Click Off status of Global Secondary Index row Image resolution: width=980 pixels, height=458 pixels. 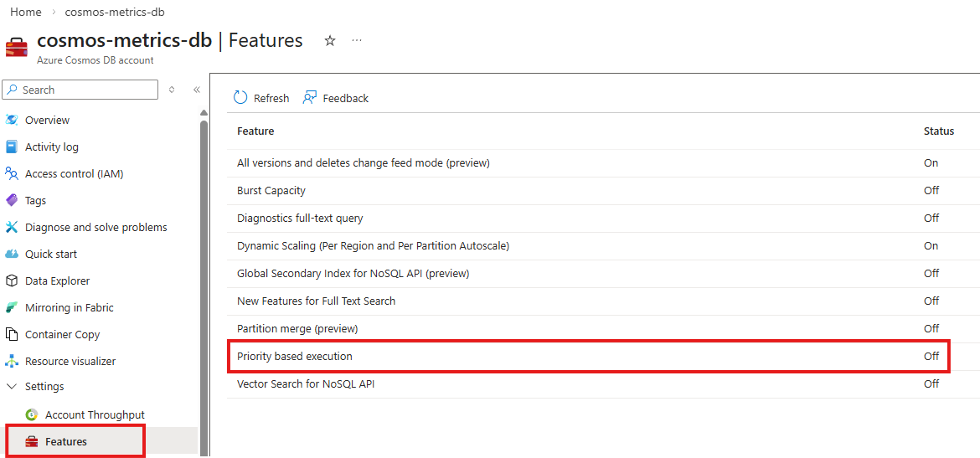click(x=931, y=274)
